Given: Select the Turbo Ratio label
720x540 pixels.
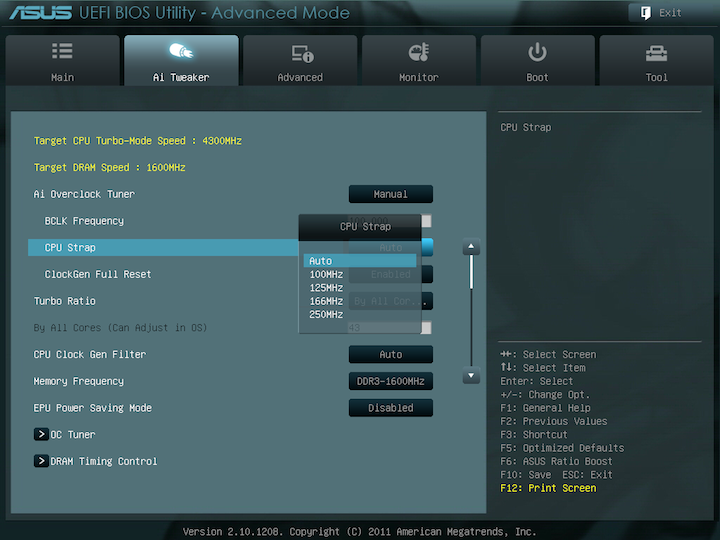Looking at the screenshot, I should 65,301.
